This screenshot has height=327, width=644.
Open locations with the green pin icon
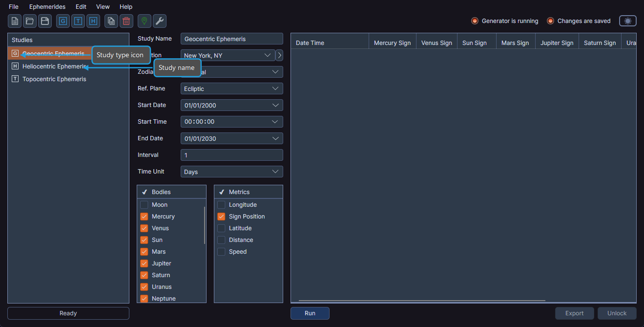point(144,21)
